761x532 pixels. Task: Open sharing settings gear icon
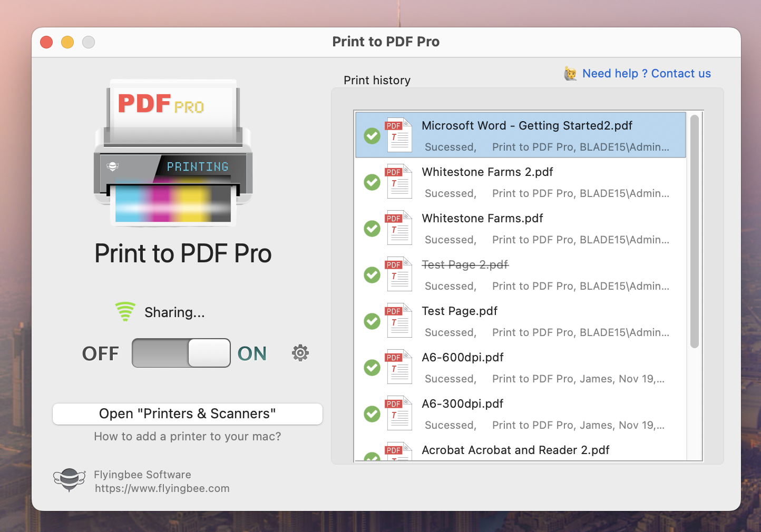(300, 353)
